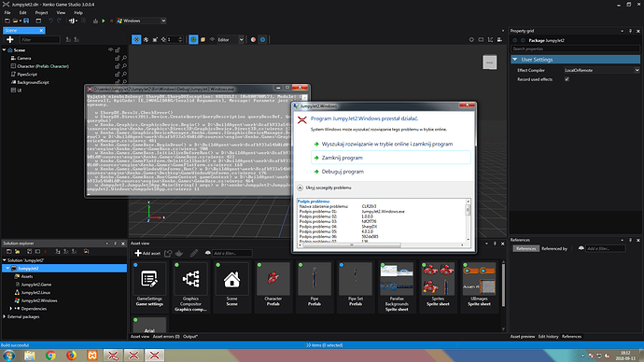Click the search icon on Camera row
644x362 pixels.
tap(124, 58)
